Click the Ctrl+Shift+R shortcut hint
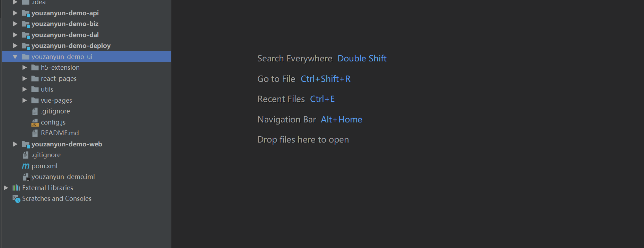 point(326,79)
